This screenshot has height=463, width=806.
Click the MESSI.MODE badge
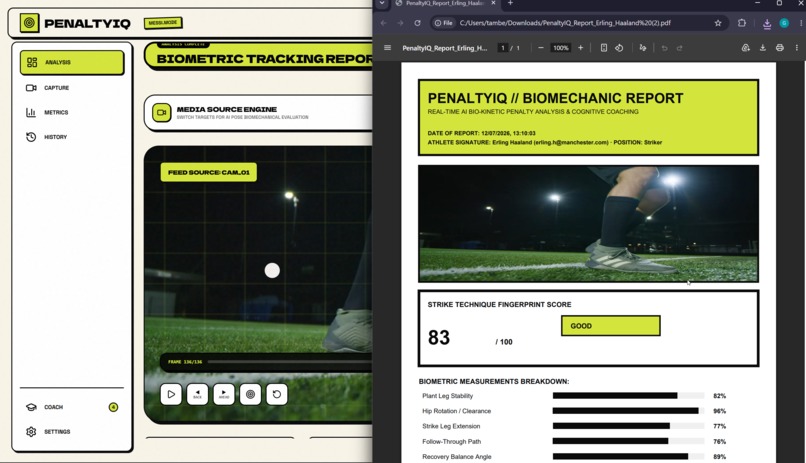point(163,23)
